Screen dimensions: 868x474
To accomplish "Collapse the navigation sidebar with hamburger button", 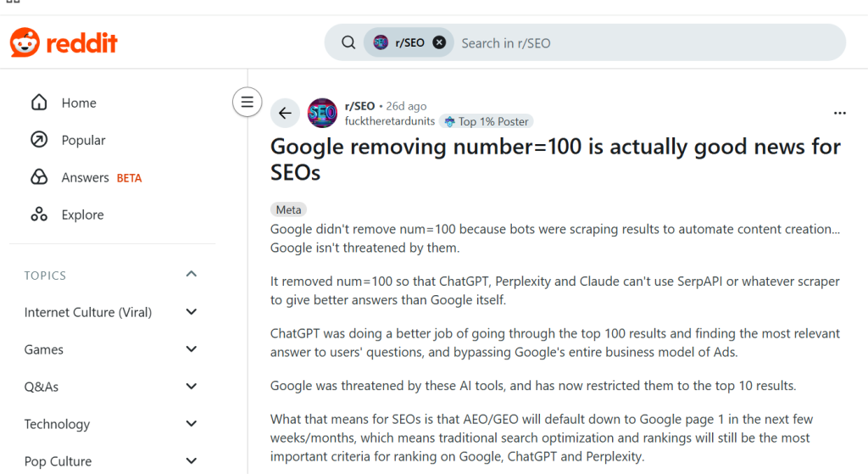I will pos(247,103).
